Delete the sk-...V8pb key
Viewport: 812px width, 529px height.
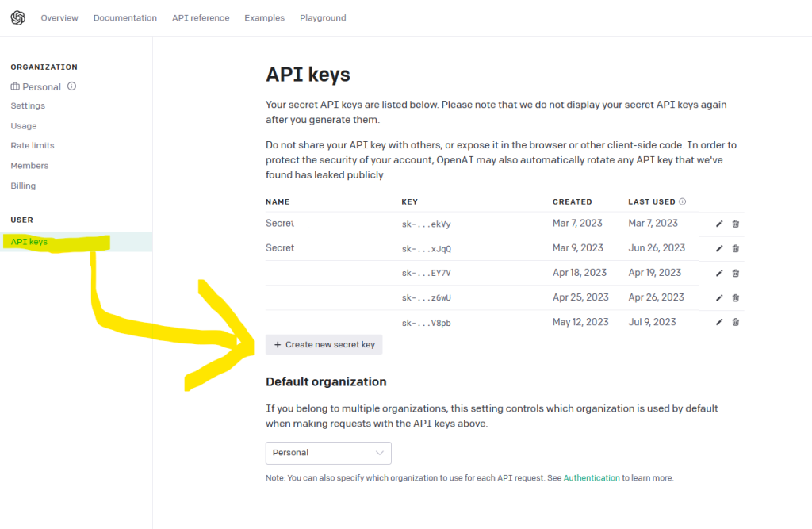[735, 322]
